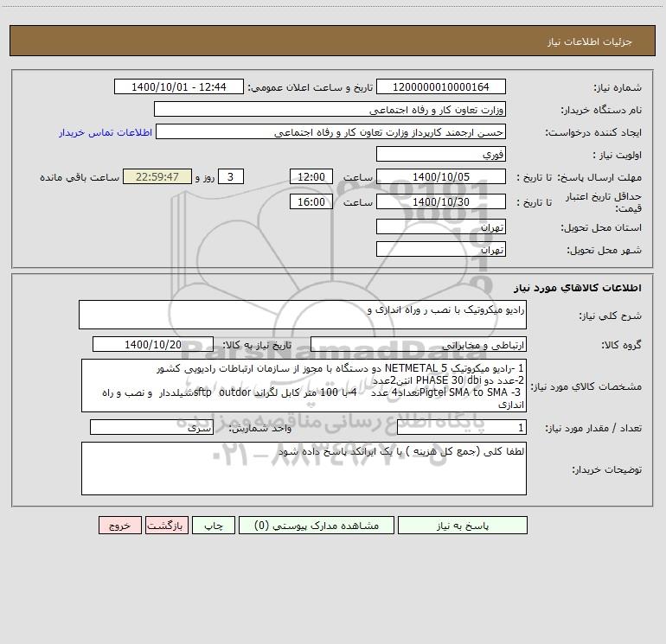
Task: Open 'اطلاعات تماس خریدار' contact link
Action: pos(106,132)
